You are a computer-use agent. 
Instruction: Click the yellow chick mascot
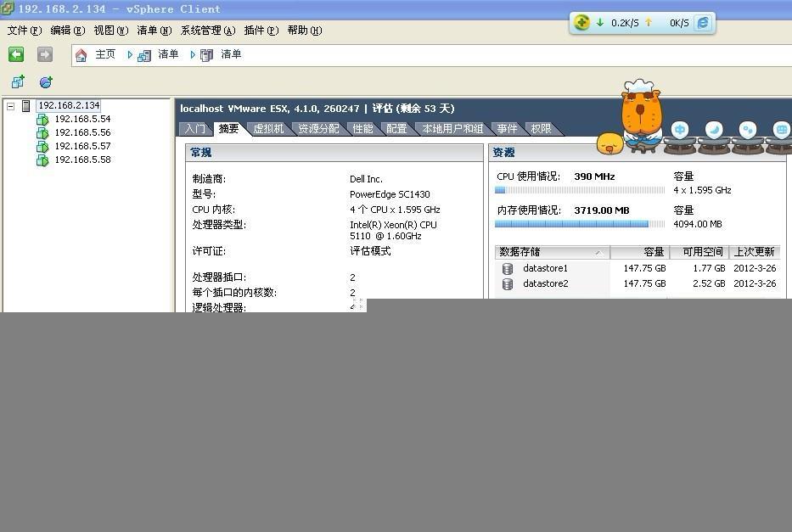[x=609, y=144]
